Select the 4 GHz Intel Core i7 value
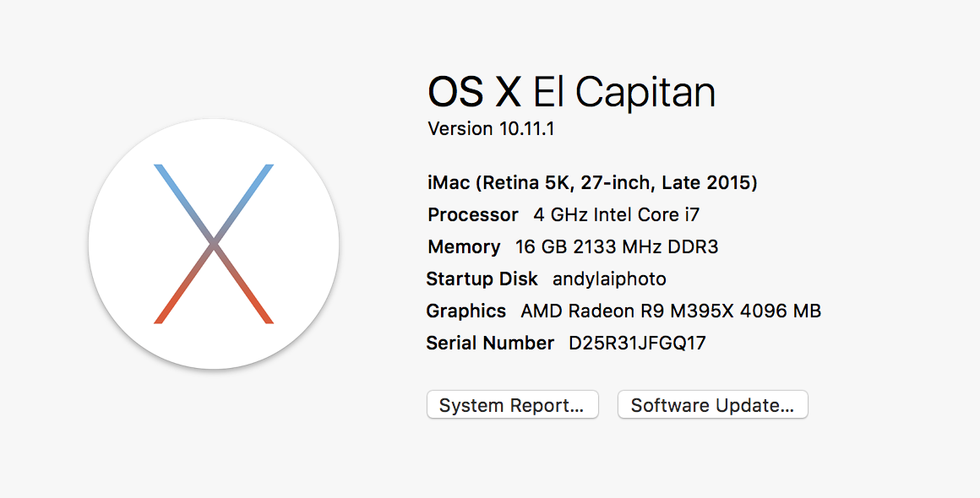Viewport: 980px width, 498px height. point(616,214)
